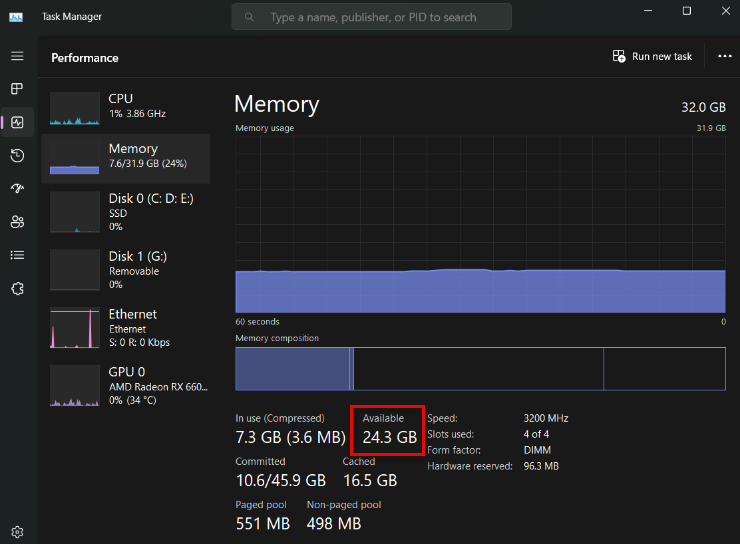Click the '7.6/31.9 GB (24%)' memory summary

pyautogui.click(x=148, y=164)
